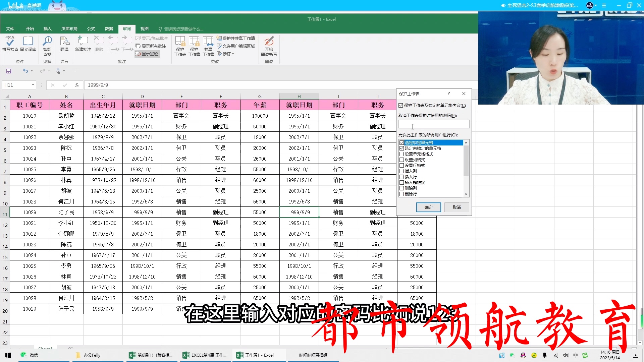Image resolution: width=644 pixels, height=362 pixels.
Task: Expand the Undo history dropdown arrow
Action: point(32,71)
